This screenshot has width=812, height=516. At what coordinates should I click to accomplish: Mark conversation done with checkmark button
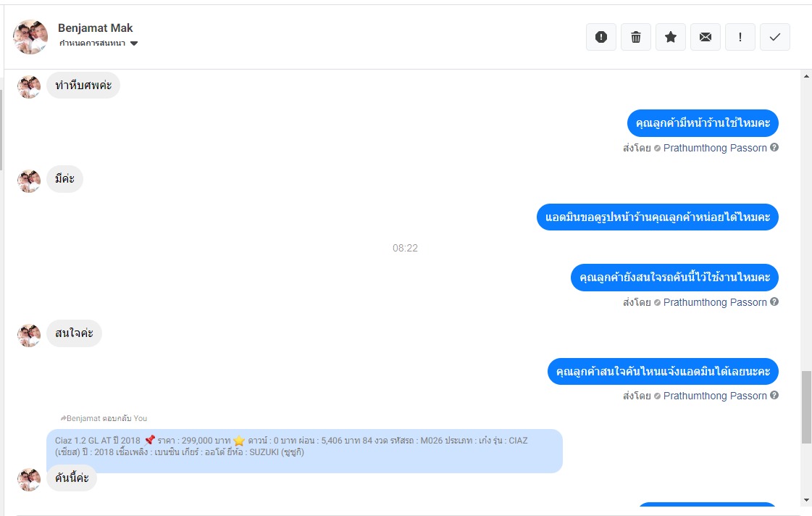[775, 37]
